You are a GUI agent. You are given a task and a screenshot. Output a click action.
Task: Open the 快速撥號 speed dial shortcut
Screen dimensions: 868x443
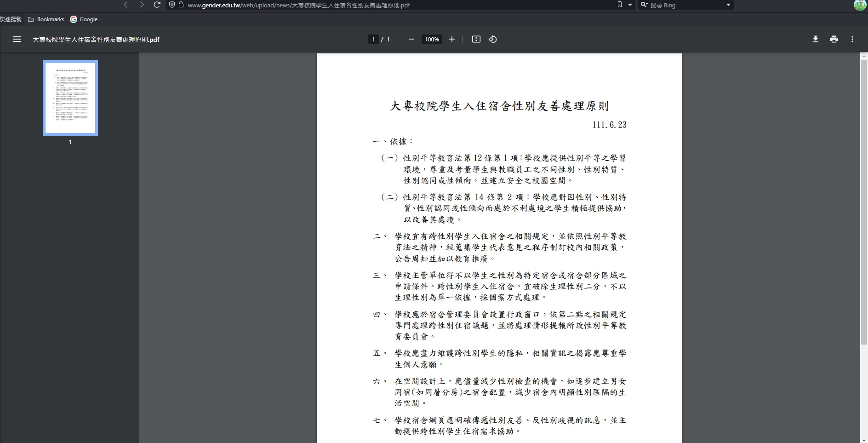point(11,19)
